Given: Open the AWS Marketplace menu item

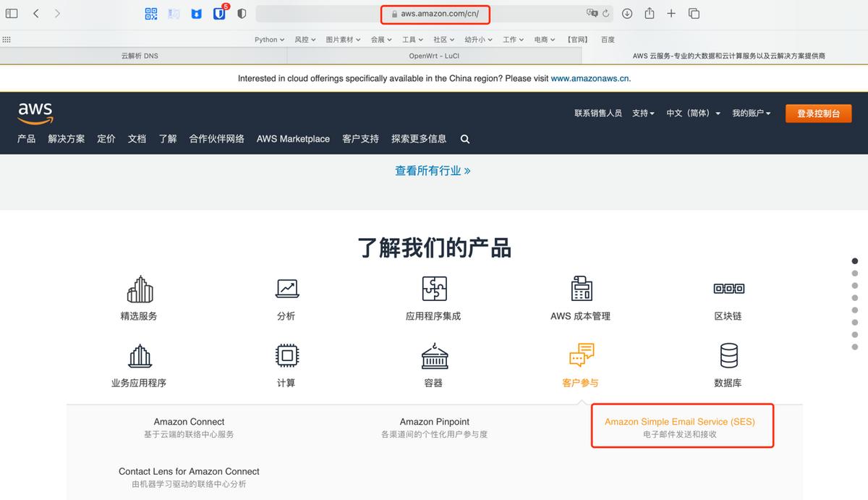Looking at the screenshot, I should [293, 139].
